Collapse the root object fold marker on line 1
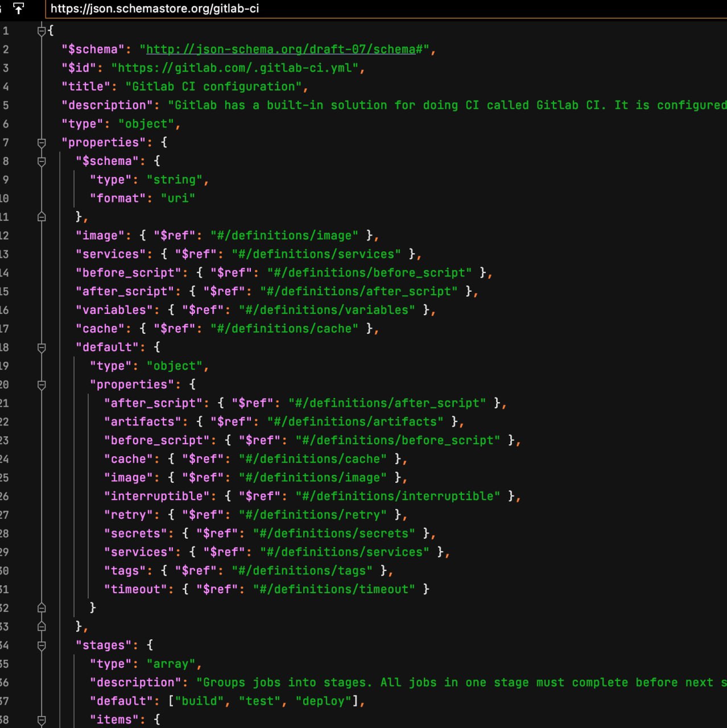The height and width of the screenshot is (728, 727). pyautogui.click(x=42, y=31)
